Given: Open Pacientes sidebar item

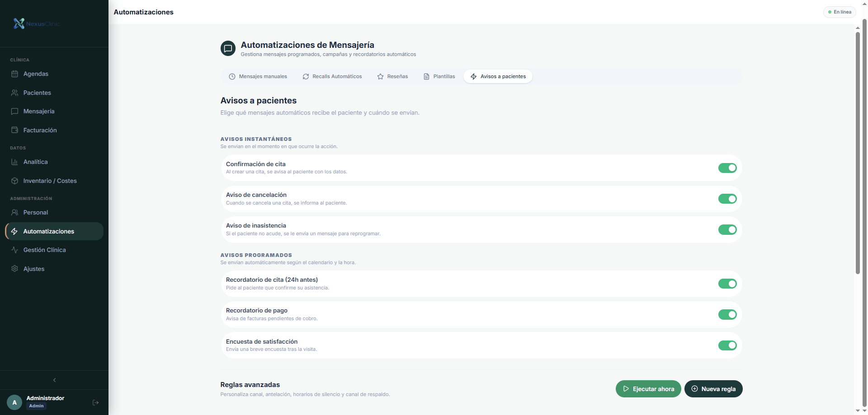Looking at the screenshot, I should pyautogui.click(x=54, y=93).
